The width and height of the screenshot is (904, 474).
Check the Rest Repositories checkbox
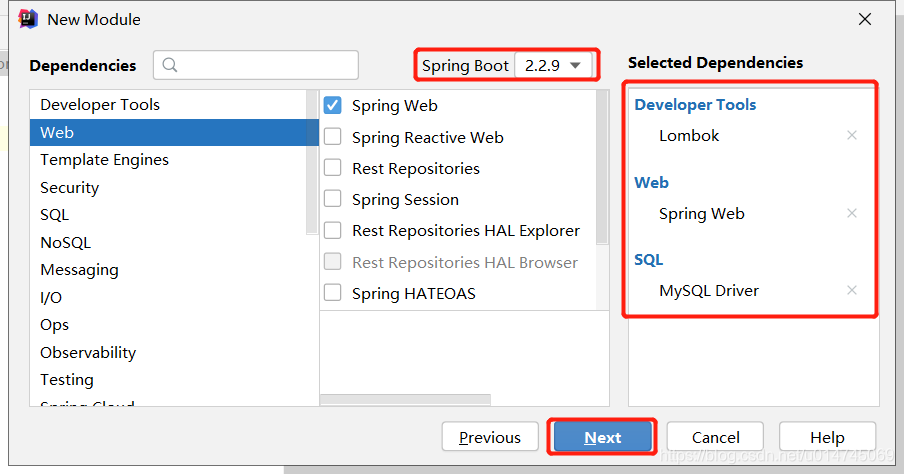333,168
